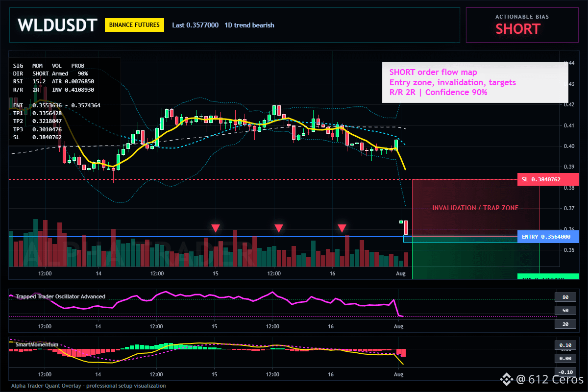Click the ENT 0.3553636 - 0.3574364 row
Viewport: 588px width, 392px height.
click(x=57, y=105)
